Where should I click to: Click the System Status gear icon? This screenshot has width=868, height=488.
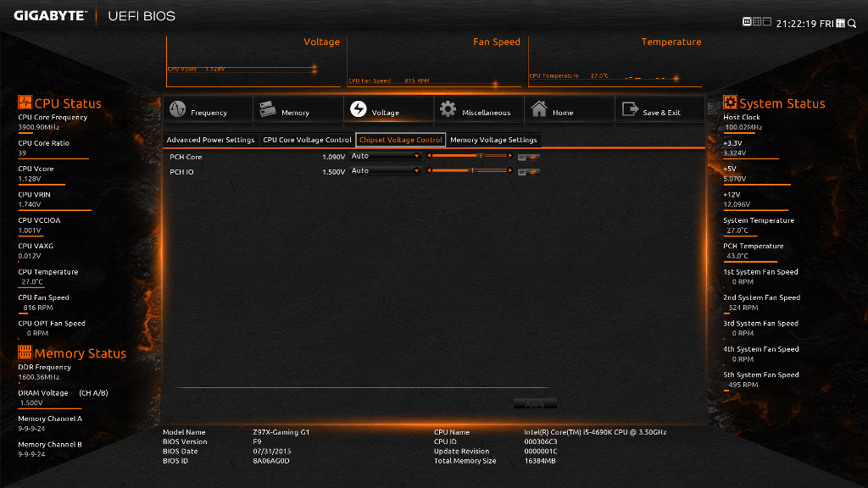pyautogui.click(x=730, y=103)
